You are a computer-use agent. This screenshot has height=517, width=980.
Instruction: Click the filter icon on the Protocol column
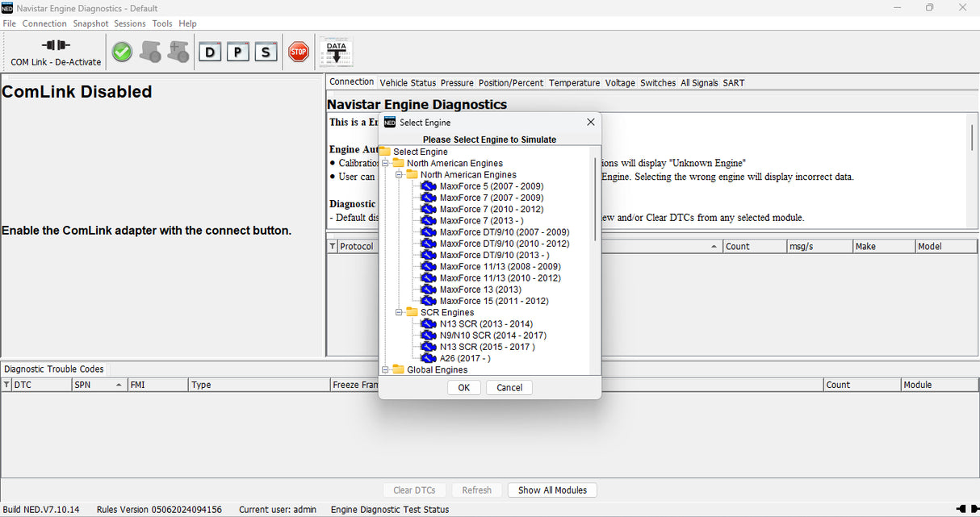coord(331,246)
